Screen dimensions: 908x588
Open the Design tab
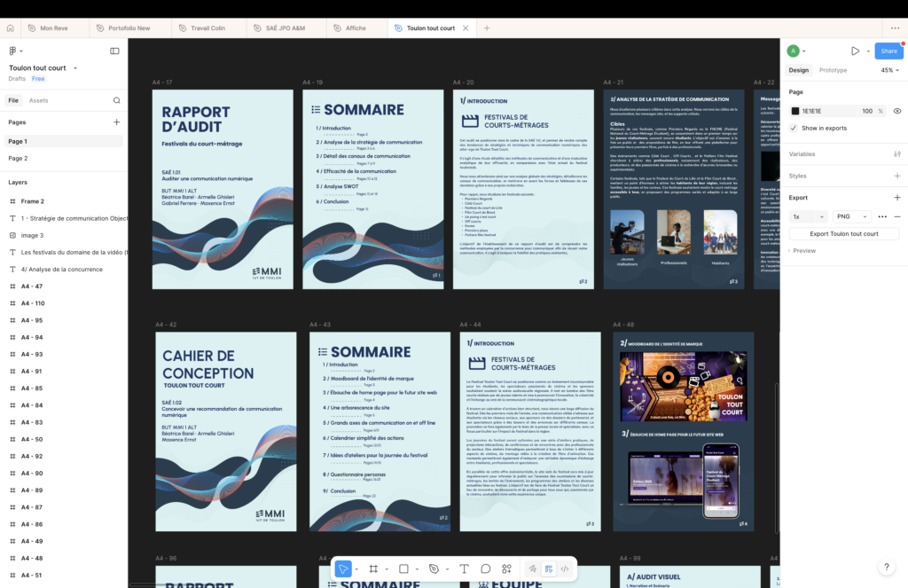click(799, 70)
